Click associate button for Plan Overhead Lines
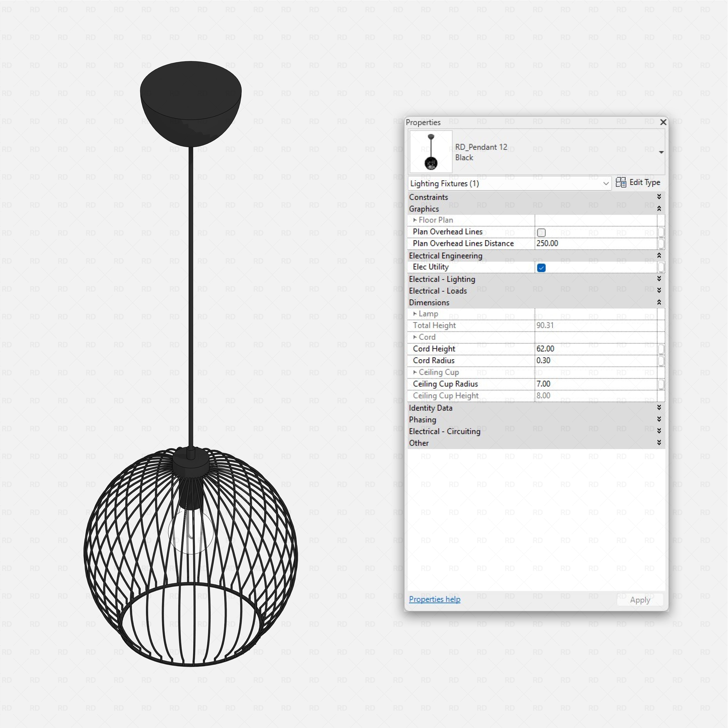Screen dimensions: 728x728 [661, 232]
